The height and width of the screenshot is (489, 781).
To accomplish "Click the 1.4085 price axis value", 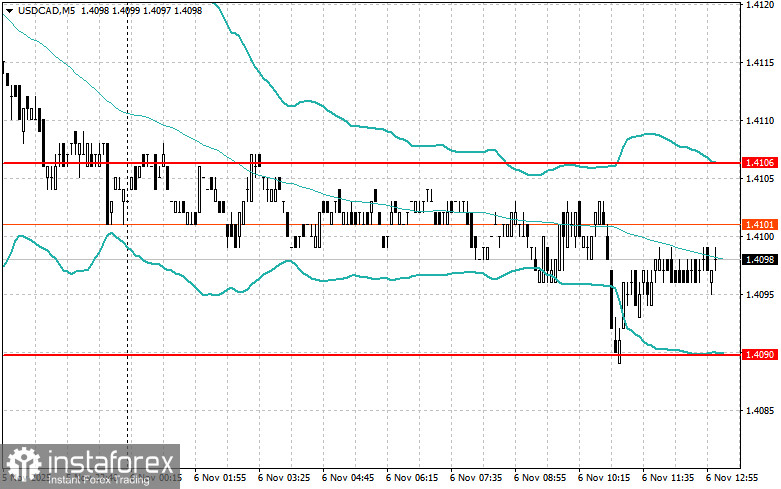I will click(x=760, y=411).
